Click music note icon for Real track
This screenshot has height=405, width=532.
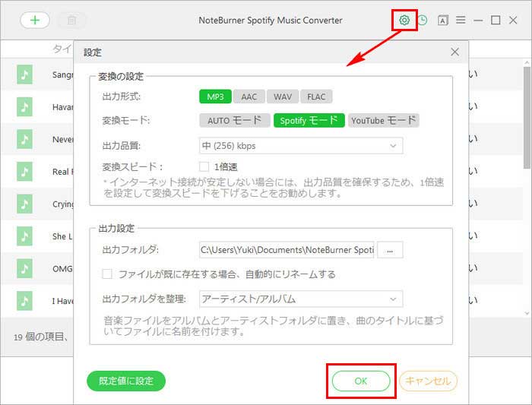pyautogui.click(x=24, y=171)
